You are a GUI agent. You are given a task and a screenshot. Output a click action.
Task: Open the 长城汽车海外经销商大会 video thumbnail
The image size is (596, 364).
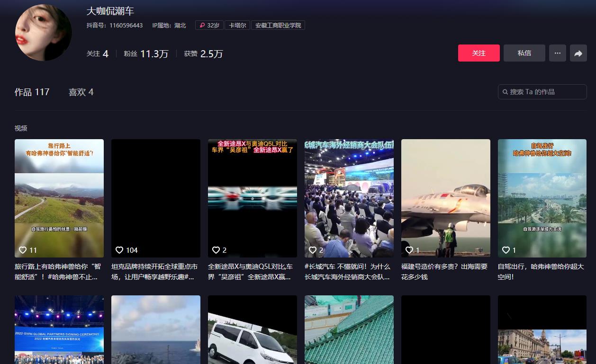pyautogui.click(x=349, y=198)
